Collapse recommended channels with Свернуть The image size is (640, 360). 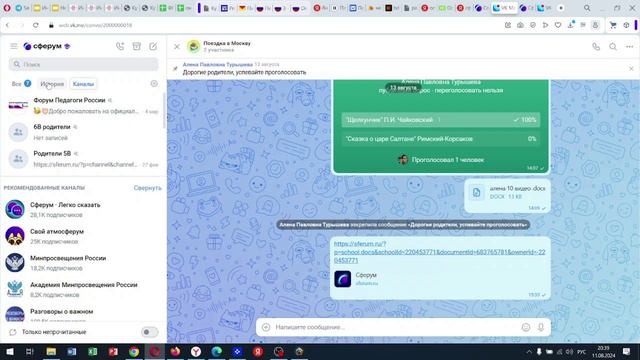click(147, 188)
